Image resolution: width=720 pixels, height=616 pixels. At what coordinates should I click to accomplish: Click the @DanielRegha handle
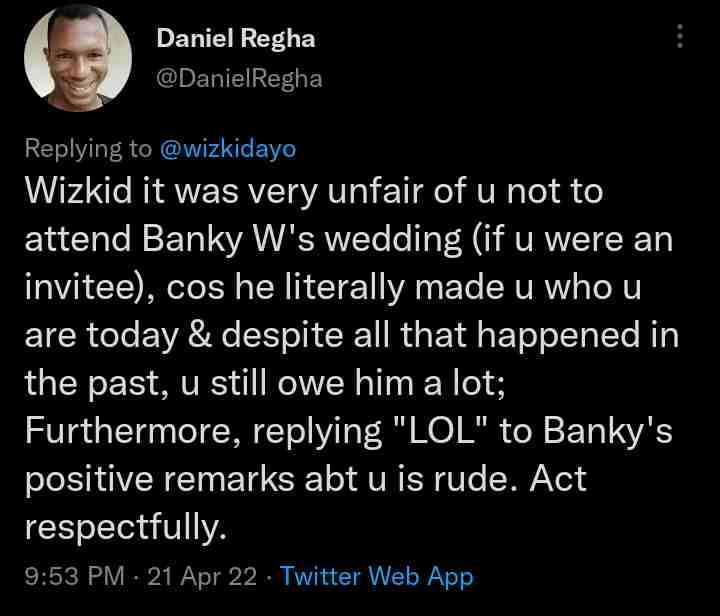click(239, 79)
